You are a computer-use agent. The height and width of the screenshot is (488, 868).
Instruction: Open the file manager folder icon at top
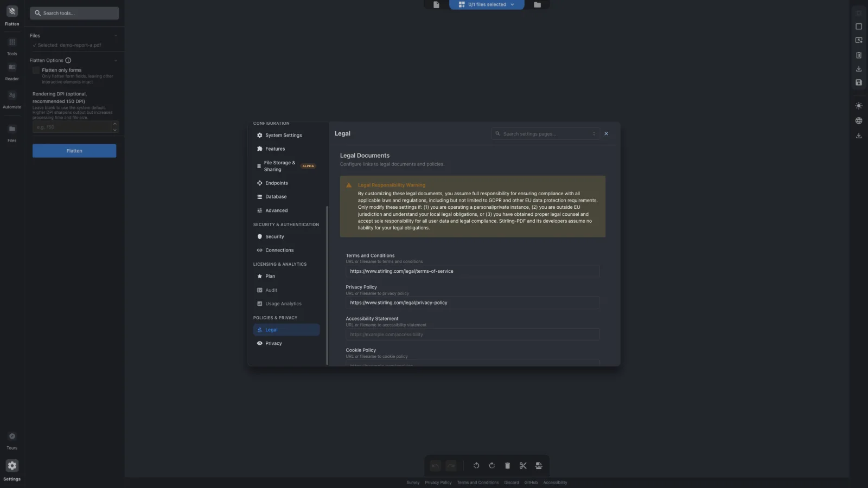(537, 4)
